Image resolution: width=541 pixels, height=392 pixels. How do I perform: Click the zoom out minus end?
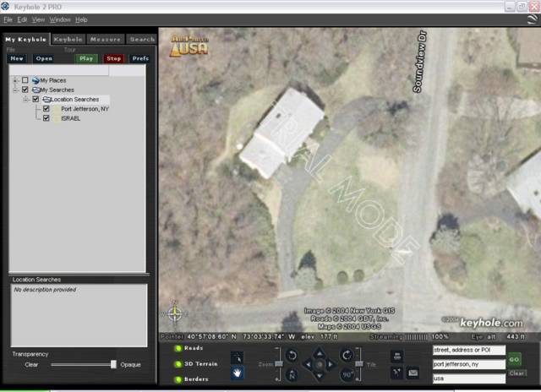click(x=277, y=349)
